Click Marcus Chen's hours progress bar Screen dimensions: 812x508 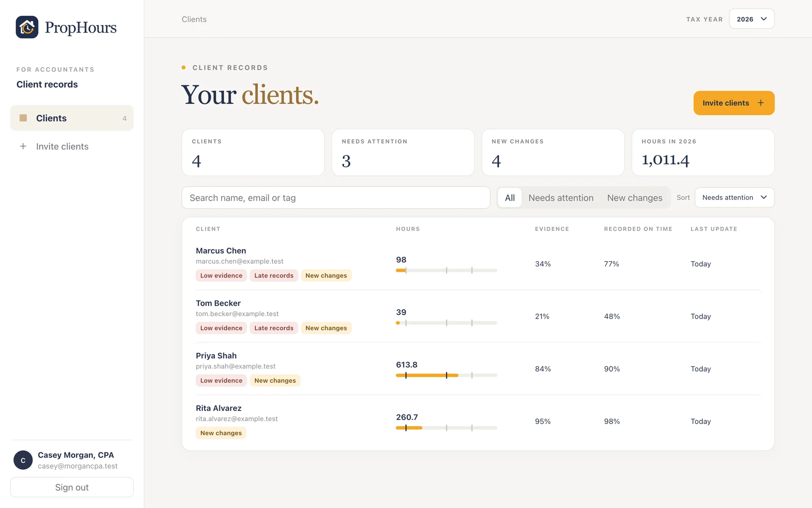[446, 270]
